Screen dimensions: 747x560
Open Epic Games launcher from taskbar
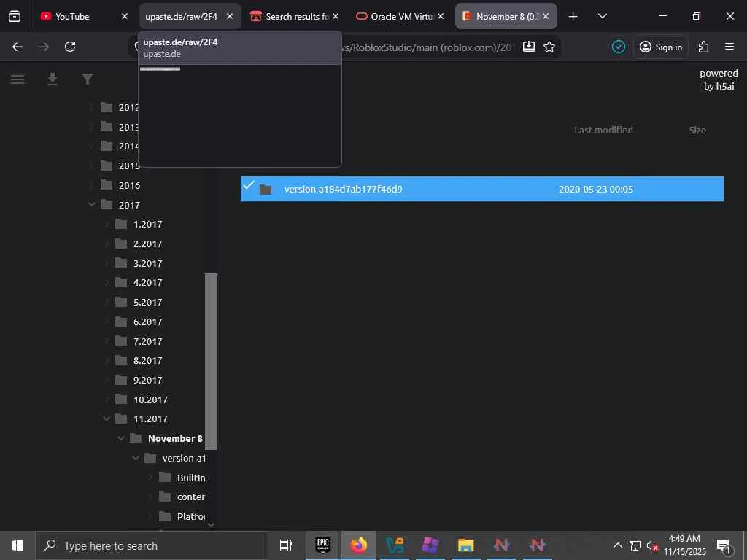click(323, 545)
